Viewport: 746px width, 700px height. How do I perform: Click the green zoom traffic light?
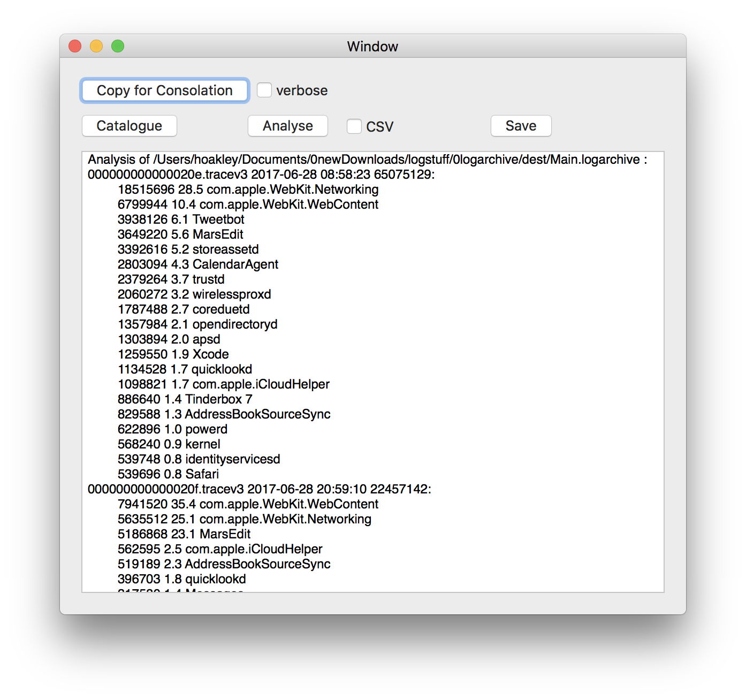118,46
